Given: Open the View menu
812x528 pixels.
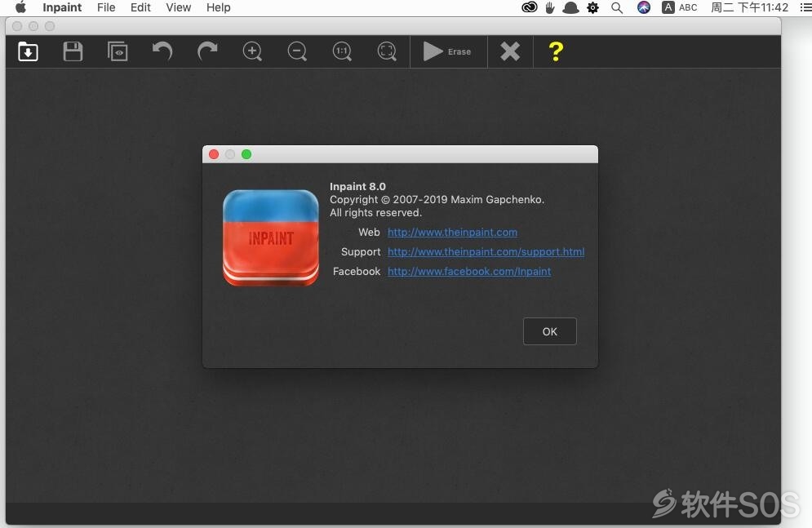Looking at the screenshot, I should click(178, 7).
